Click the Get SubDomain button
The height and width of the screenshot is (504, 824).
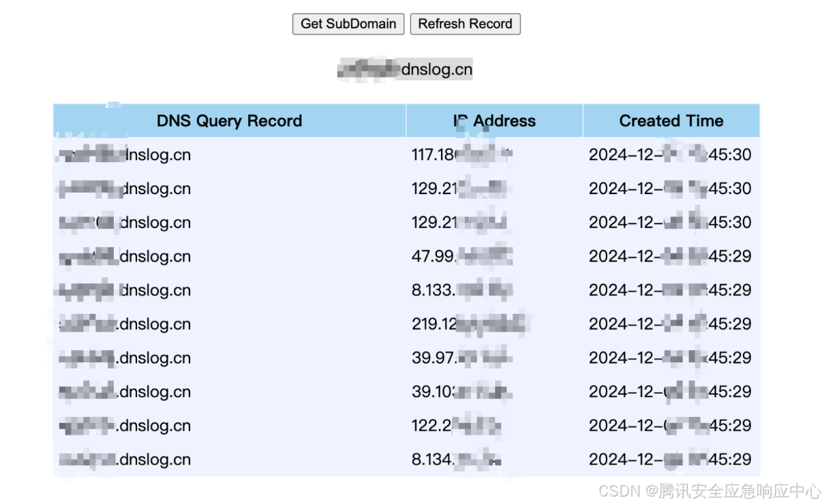click(348, 24)
